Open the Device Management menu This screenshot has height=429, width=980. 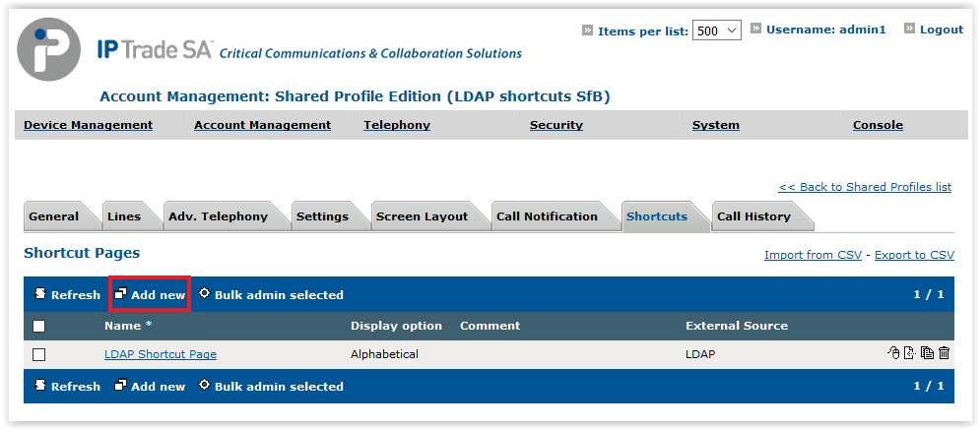pyautogui.click(x=88, y=125)
